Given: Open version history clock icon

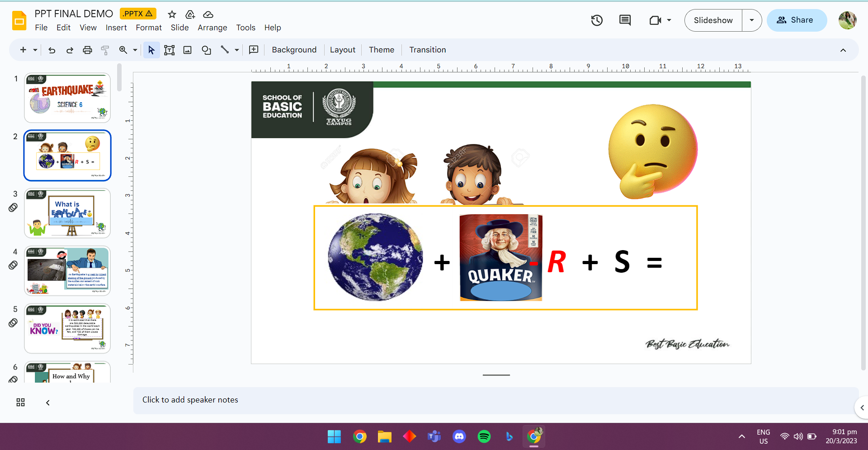Looking at the screenshot, I should coord(597,20).
